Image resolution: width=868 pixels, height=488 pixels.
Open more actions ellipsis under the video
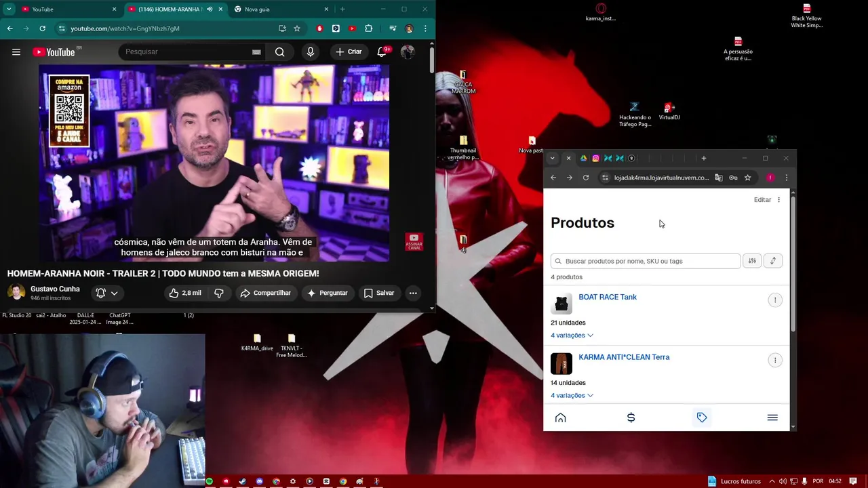point(413,293)
